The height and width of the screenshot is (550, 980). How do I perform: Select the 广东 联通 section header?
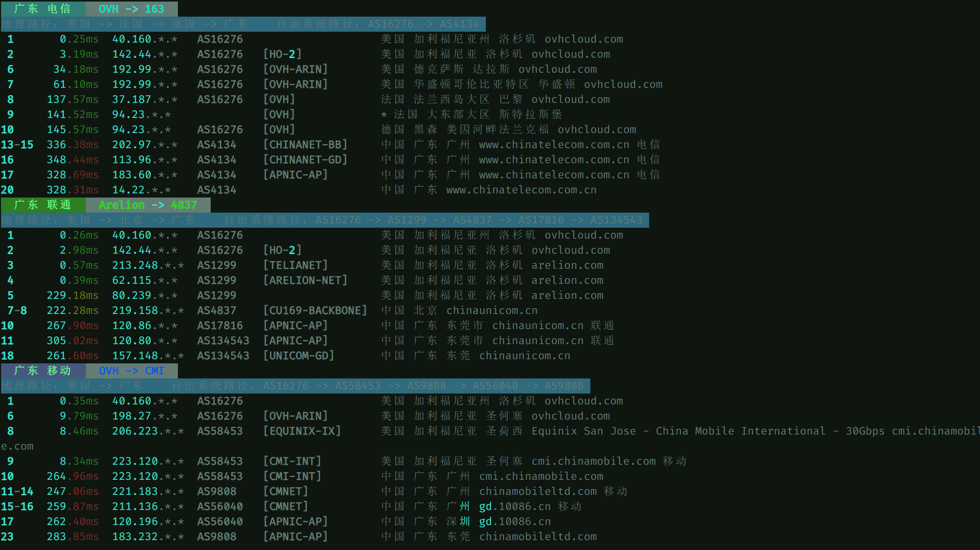43,205
